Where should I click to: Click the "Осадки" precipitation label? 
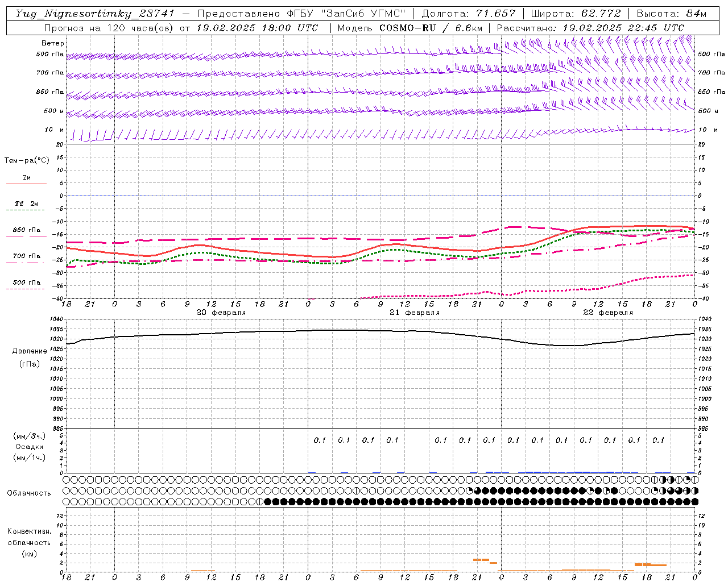pyautogui.click(x=30, y=447)
